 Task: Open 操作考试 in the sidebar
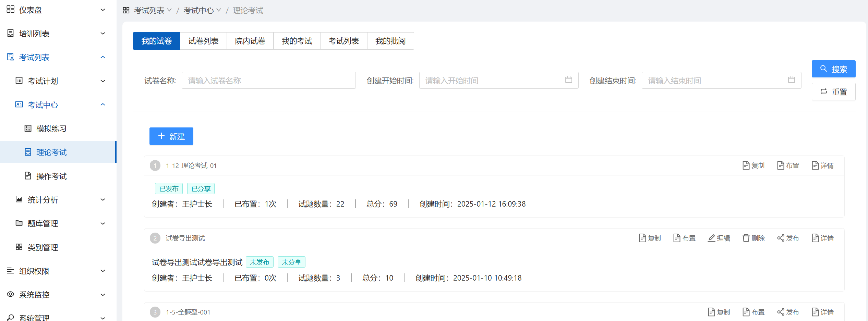click(x=51, y=176)
